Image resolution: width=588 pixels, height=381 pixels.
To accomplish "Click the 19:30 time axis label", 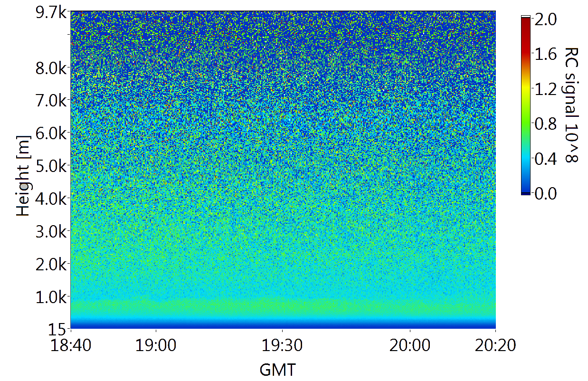I will click(x=283, y=346).
